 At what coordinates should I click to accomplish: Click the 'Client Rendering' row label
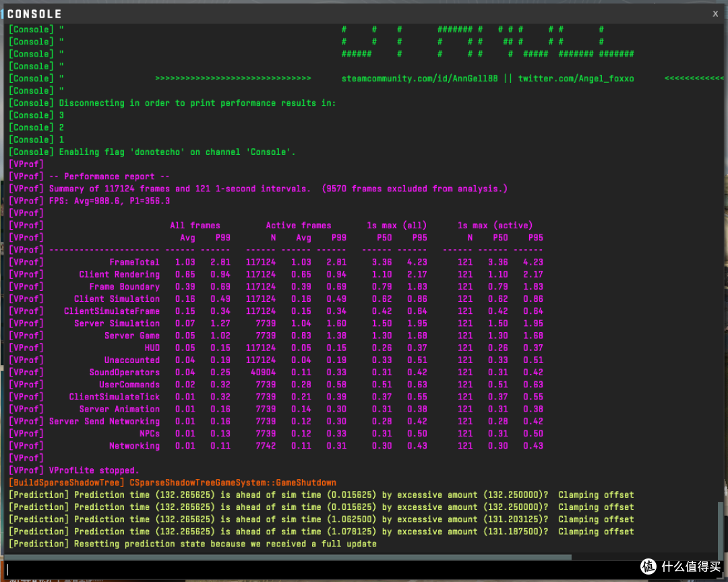(119, 274)
